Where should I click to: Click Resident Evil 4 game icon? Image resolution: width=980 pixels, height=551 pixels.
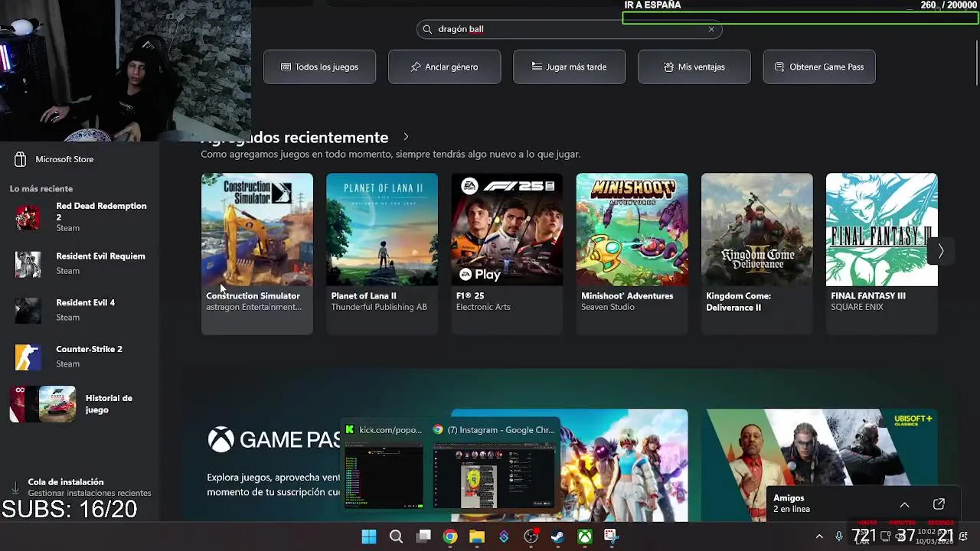(x=28, y=311)
